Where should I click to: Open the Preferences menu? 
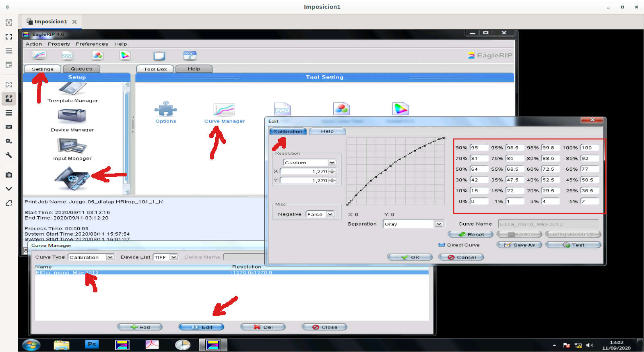pos(92,44)
